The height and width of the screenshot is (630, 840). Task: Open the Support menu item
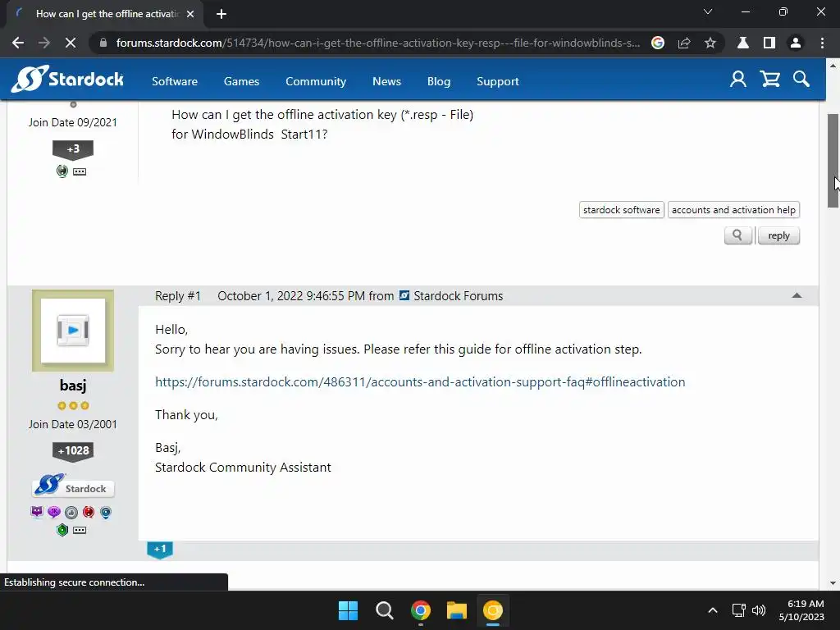pyautogui.click(x=498, y=81)
